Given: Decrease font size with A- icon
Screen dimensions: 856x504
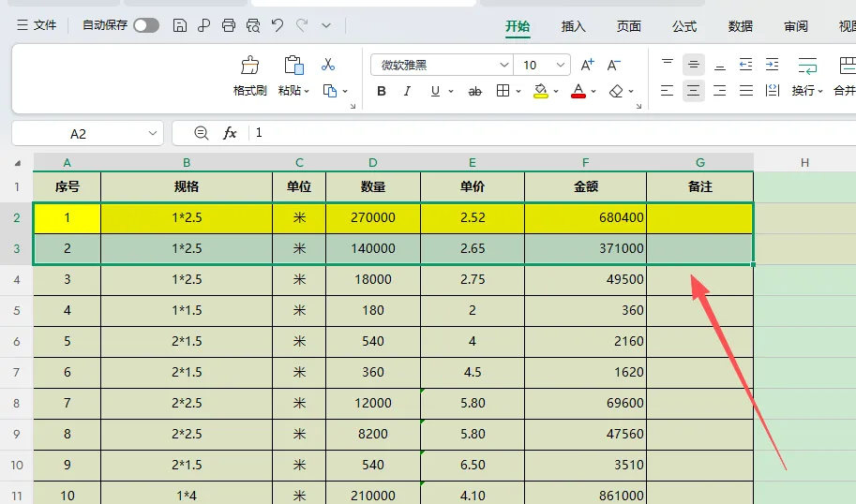Looking at the screenshot, I should pyautogui.click(x=613, y=65).
